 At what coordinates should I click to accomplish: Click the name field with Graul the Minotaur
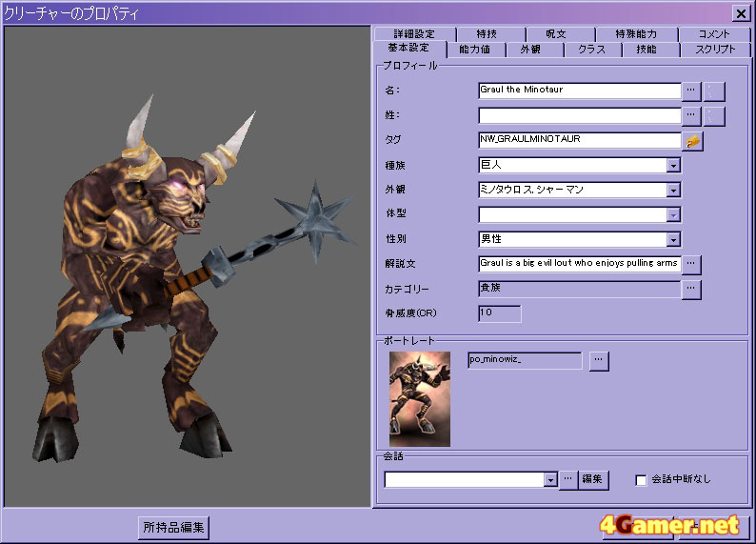(x=580, y=91)
